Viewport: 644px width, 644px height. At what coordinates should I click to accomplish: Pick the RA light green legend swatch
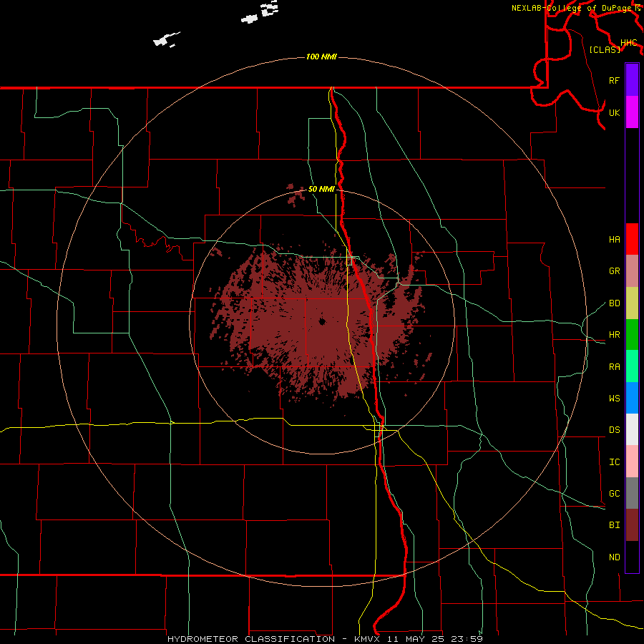632,366
